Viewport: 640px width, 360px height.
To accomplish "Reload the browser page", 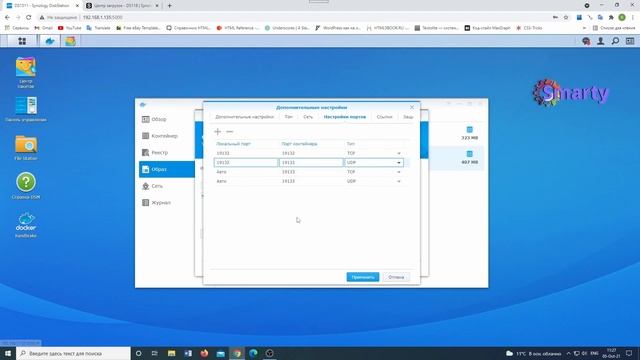I will pos(29,17).
